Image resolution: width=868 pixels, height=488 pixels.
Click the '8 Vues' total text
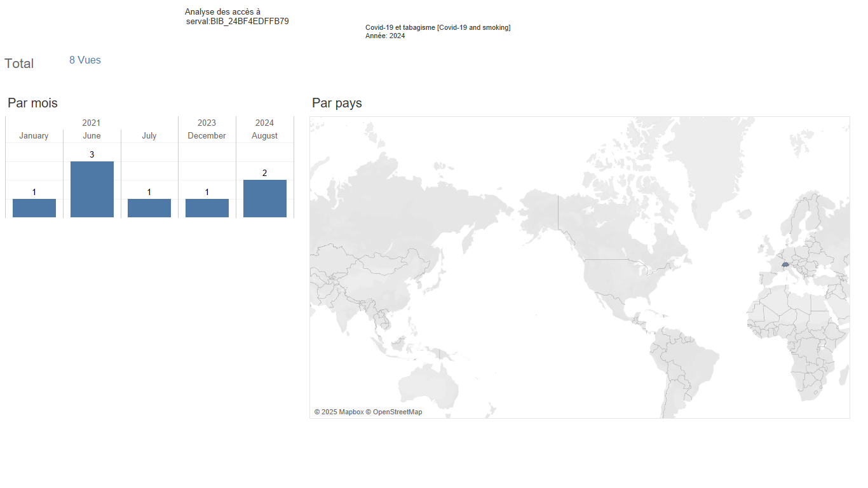point(85,60)
